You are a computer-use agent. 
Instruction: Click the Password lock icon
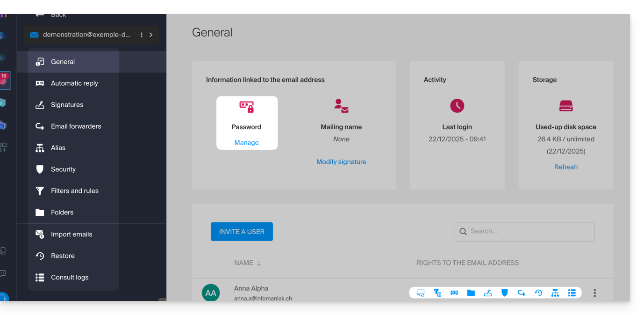coord(246,107)
